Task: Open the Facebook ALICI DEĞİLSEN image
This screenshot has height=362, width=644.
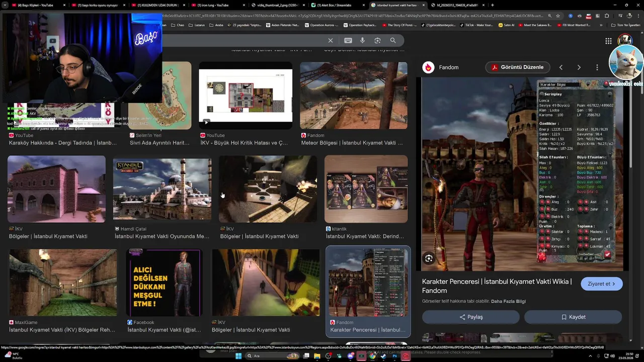Action: pyautogui.click(x=164, y=283)
